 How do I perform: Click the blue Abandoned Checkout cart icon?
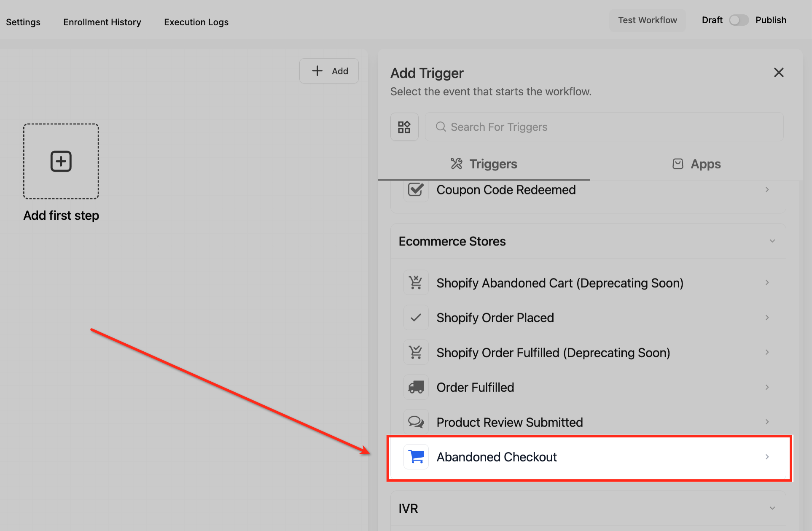point(416,457)
